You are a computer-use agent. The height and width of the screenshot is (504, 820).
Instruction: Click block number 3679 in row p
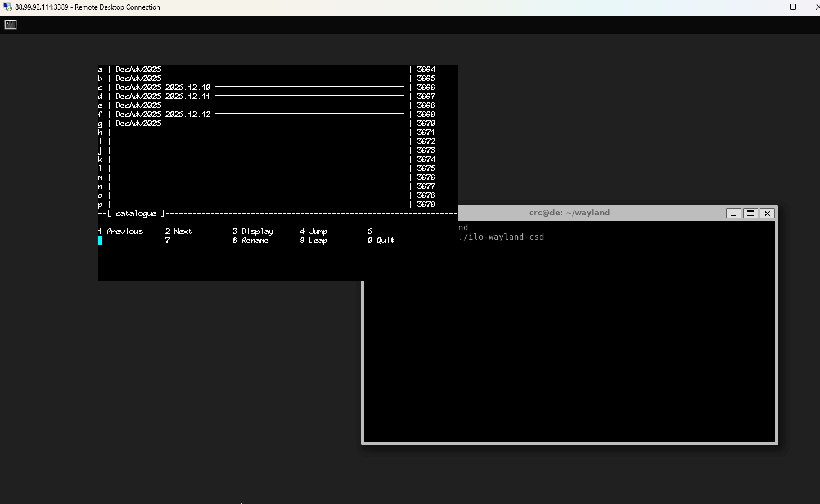pyautogui.click(x=426, y=205)
